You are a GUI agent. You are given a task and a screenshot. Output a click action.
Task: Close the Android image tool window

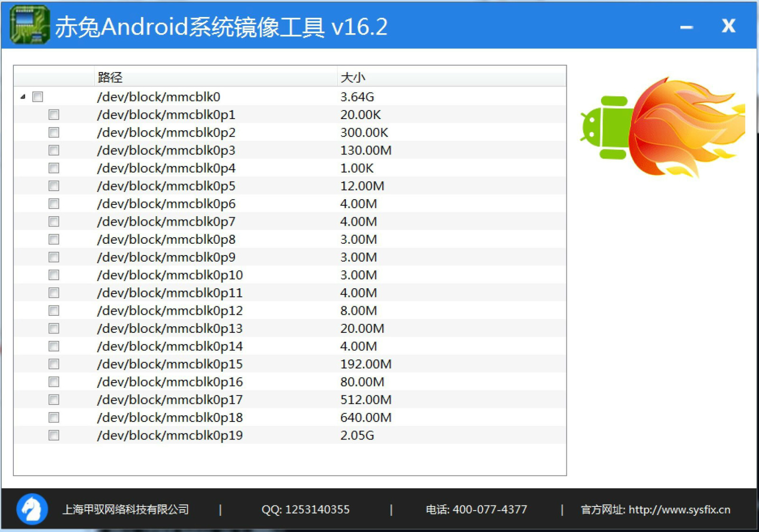tap(729, 26)
